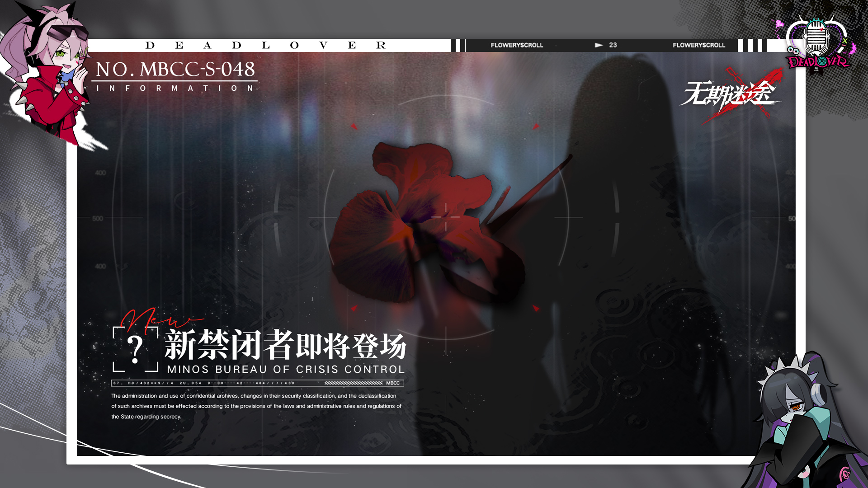Image resolution: width=868 pixels, height=488 pixels.
Task: Click the DEADLOVER header title
Action: click(266, 45)
